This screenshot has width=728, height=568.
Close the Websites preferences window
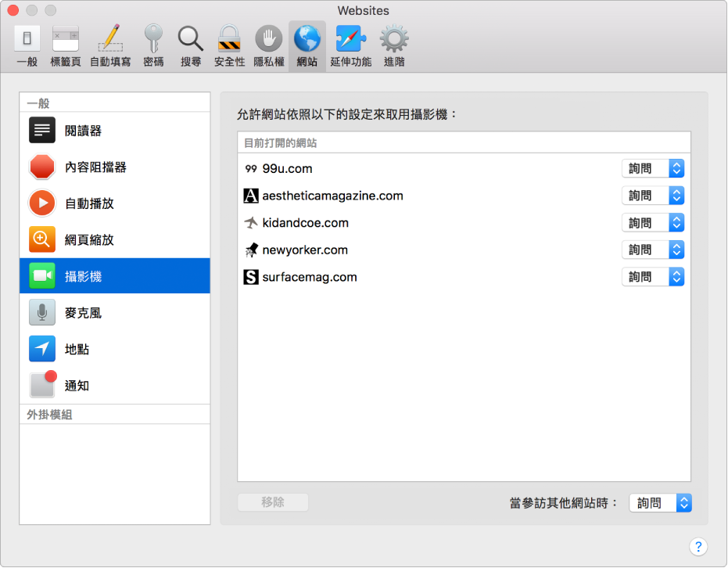13,10
